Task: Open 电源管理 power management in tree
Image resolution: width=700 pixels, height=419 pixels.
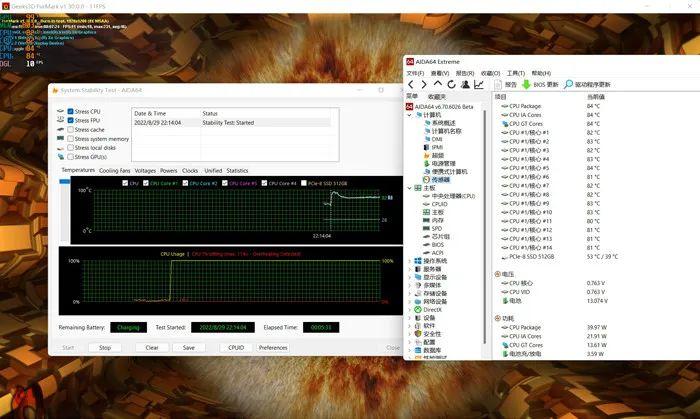Action: (x=443, y=163)
